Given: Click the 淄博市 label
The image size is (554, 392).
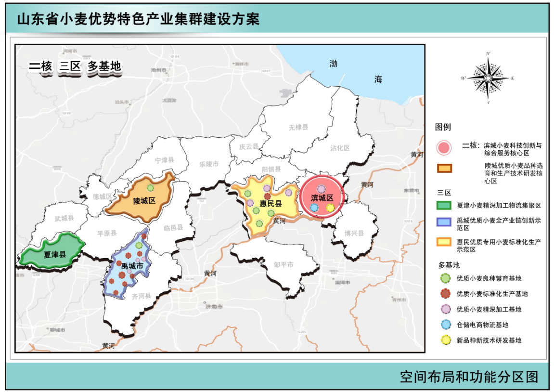Looking at the screenshot, I should (x=342, y=282).
